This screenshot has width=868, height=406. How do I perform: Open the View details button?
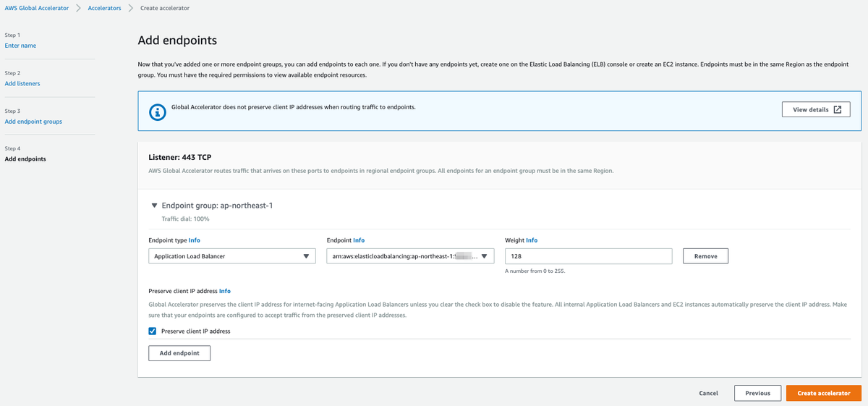coord(816,109)
